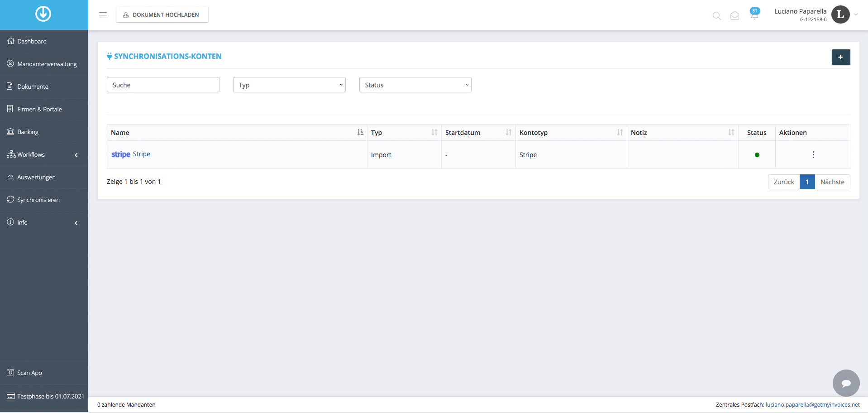Open the search magnifier icon
The width and height of the screenshot is (868, 413).
tap(717, 16)
